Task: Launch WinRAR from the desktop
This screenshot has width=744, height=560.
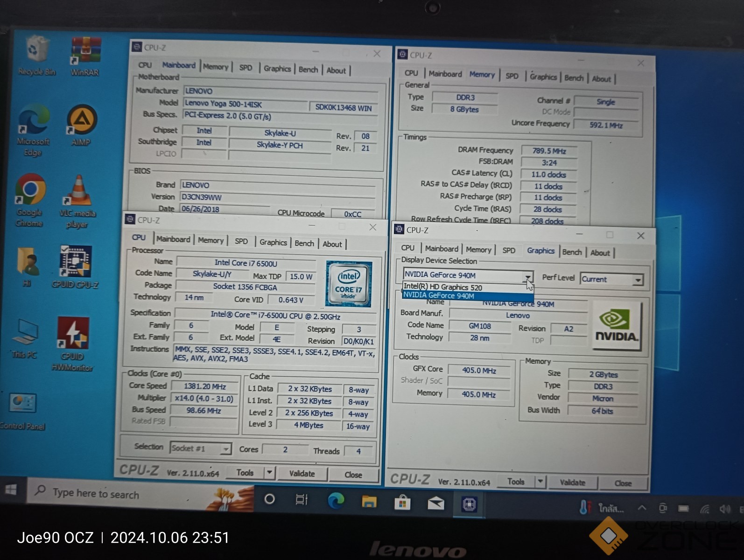Action: pyautogui.click(x=85, y=56)
